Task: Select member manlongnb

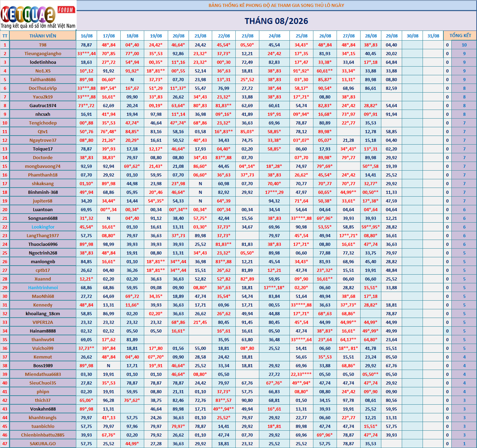Action: pyautogui.click(x=43, y=261)
